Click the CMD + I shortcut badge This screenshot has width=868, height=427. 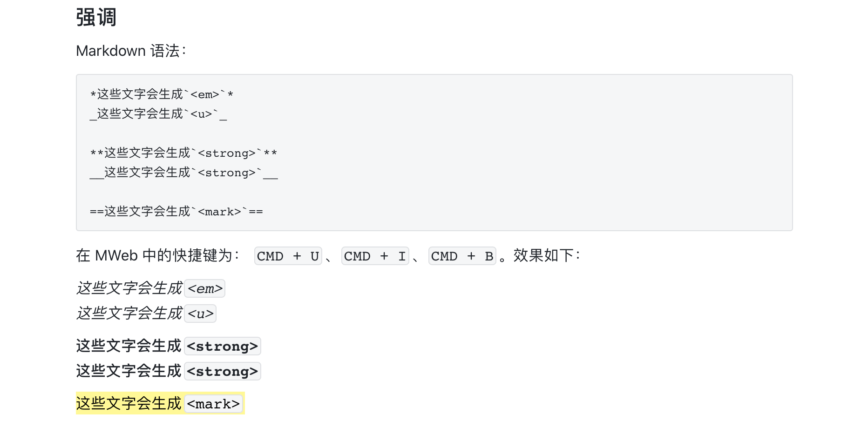[375, 256]
